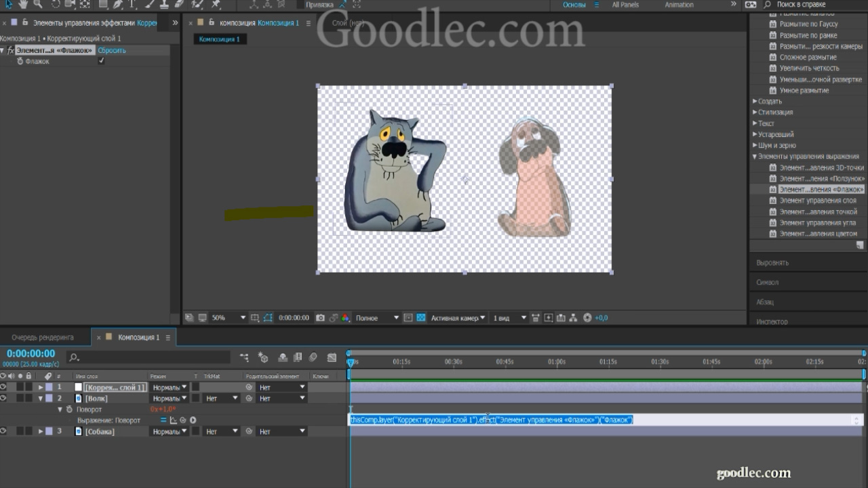Show expression post-graph icon

(173, 420)
